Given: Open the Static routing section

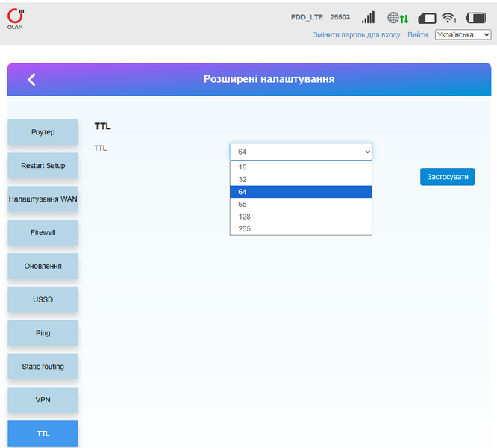Looking at the screenshot, I should click(x=43, y=367).
